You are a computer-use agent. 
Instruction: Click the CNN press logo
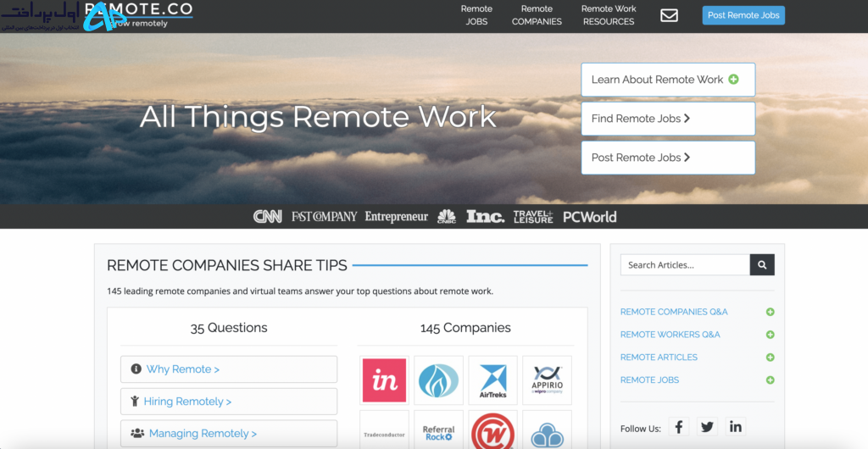(267, 217)
